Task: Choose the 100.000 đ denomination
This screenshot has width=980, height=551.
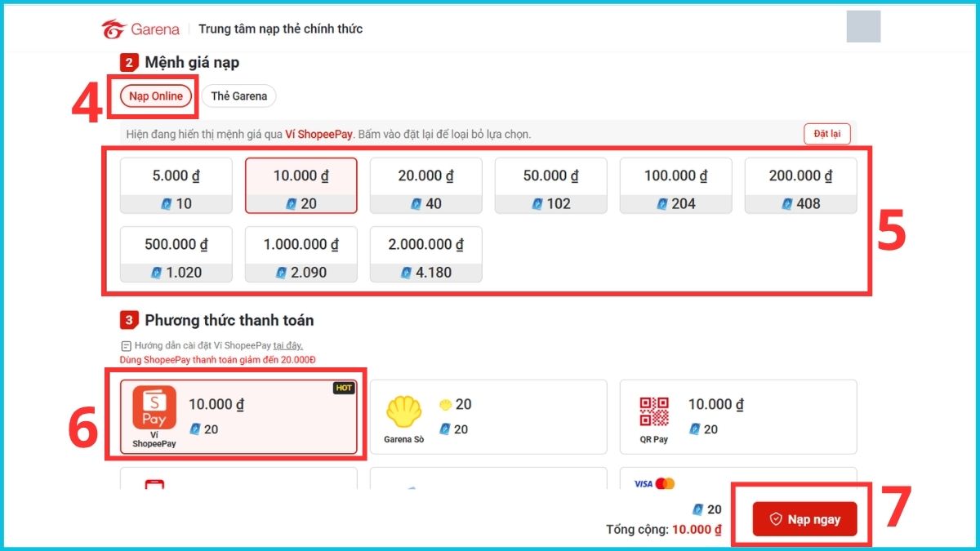Action: point(676,185)
